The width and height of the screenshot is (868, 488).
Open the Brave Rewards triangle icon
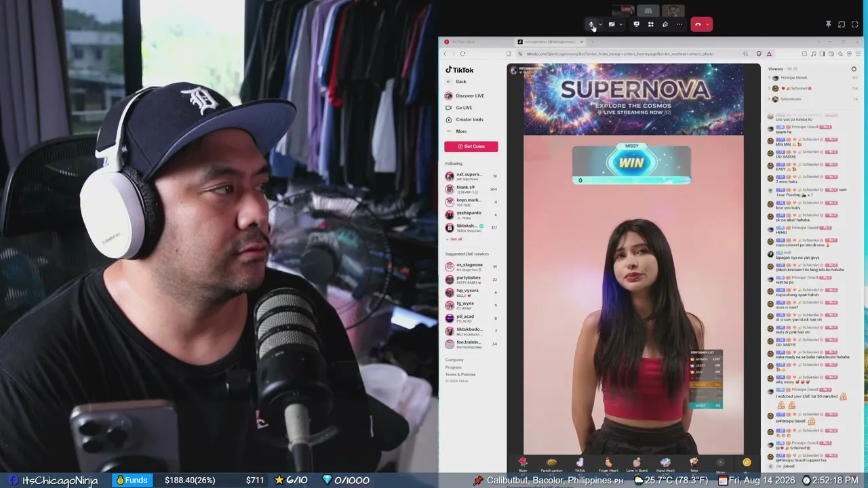(769, 54)
